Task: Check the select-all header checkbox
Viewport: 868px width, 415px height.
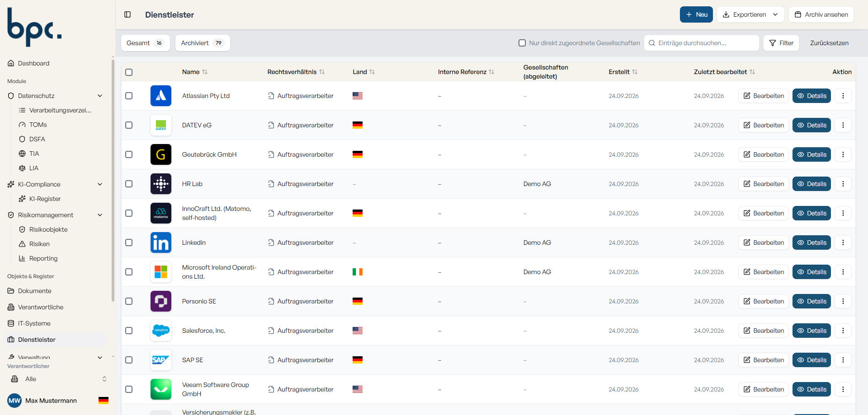Action: click(129, 72)
